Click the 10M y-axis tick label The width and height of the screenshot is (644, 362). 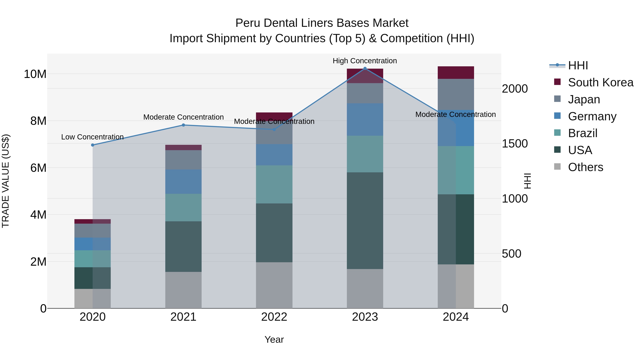[35, 74]
